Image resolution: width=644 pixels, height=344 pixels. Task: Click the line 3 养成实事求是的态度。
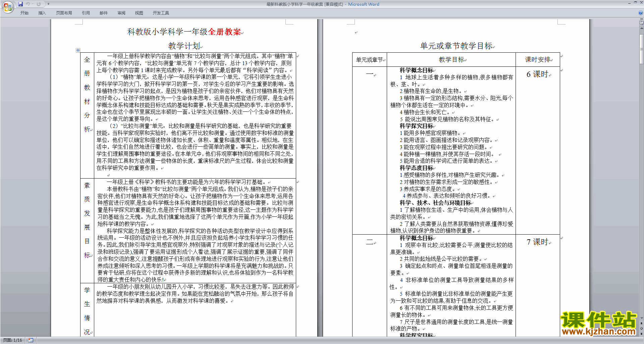pyautogui.click(x=428, y=189)
